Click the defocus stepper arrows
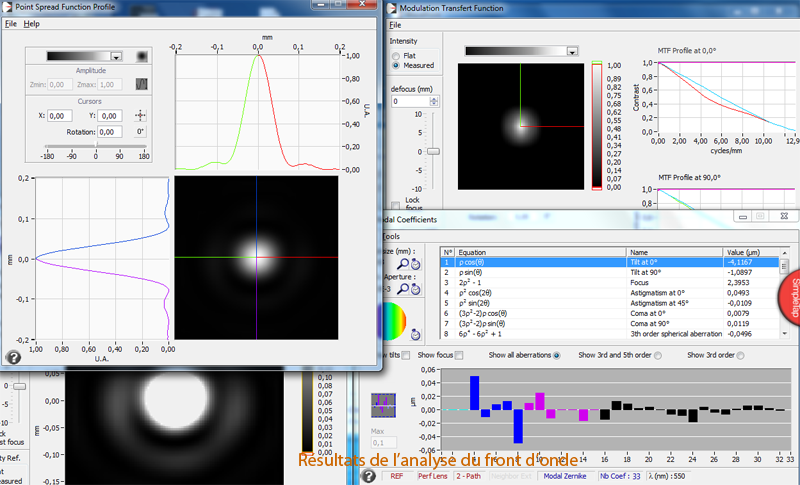The height and width of the screenshot is (485, 800). (x=434, y=101)
